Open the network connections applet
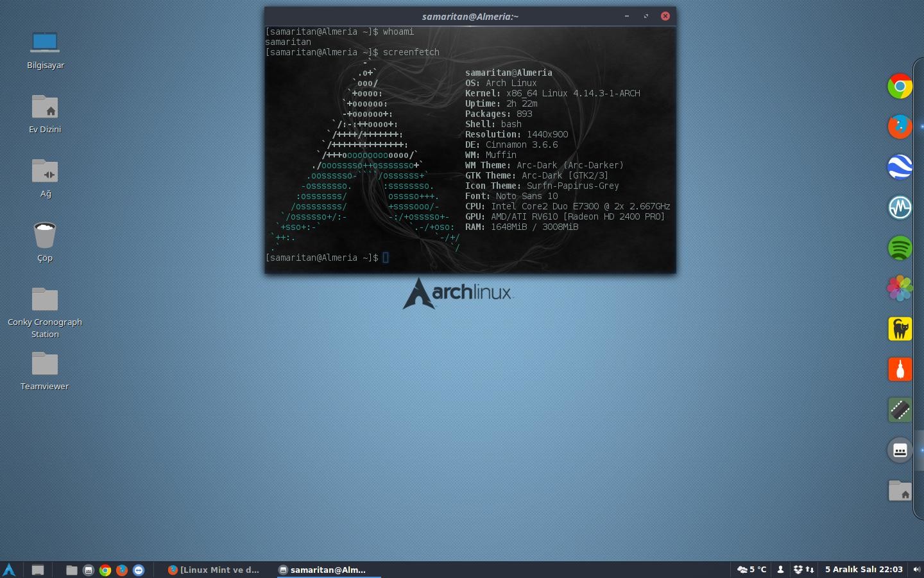 coord(810,570)
